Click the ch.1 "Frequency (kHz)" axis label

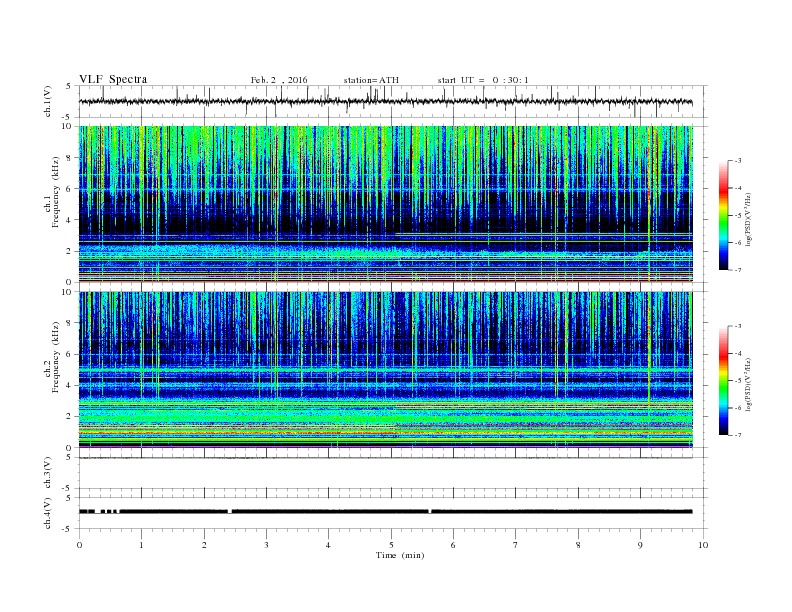pos(56,193)
